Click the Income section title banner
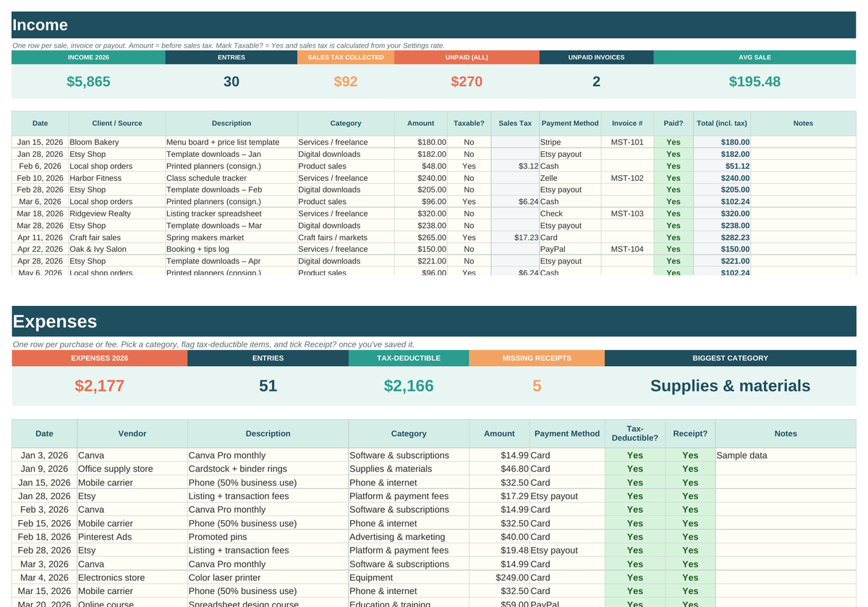 pyautogui.click(x=434, y=25)
